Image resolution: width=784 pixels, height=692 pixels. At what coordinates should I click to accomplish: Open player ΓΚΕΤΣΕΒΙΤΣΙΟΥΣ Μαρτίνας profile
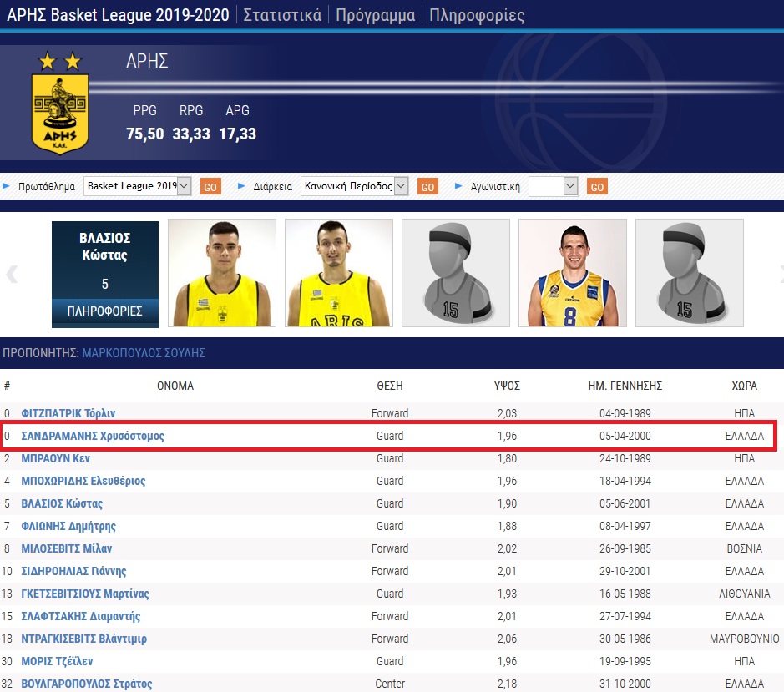(85, 594)
